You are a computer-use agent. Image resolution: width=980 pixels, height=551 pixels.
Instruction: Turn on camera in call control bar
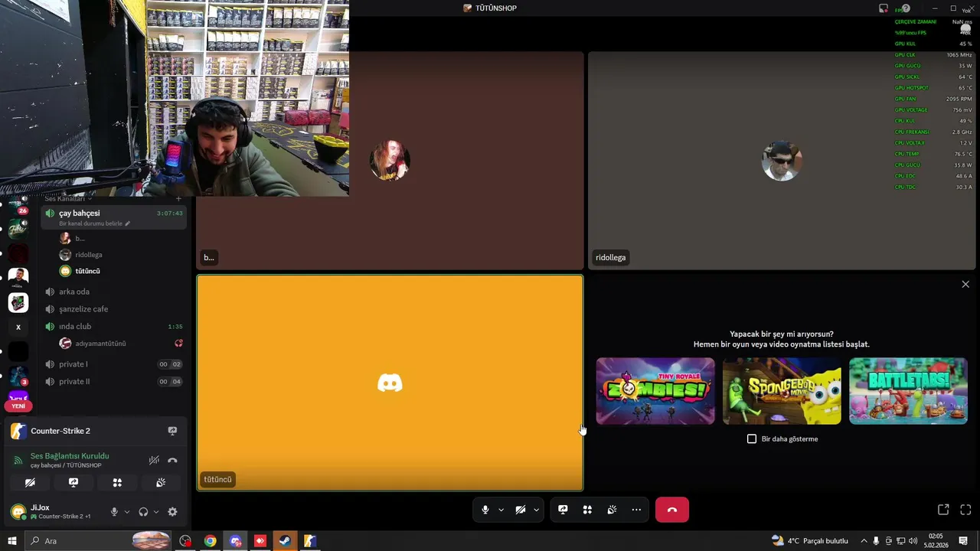[520, 510]
